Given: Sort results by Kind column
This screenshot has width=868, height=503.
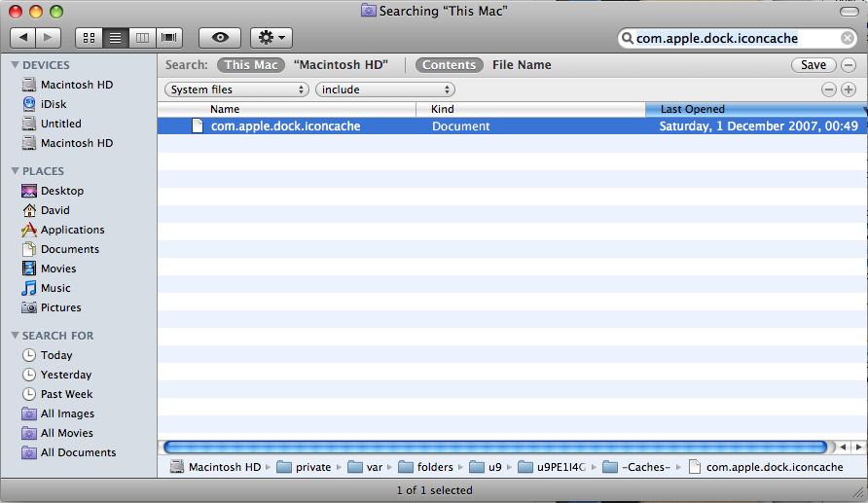Looking at the screenshot, I should (531, 109).
